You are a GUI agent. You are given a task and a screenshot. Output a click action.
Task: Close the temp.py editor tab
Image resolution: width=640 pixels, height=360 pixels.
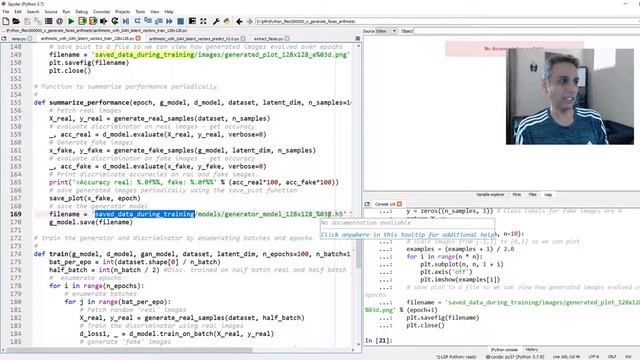point(30,38)
